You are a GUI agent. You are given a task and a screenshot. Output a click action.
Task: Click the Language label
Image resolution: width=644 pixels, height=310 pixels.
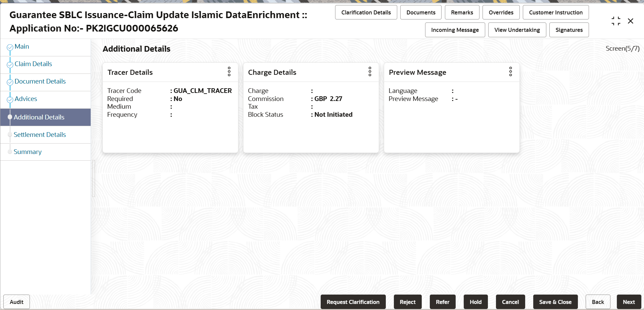point(403,91)
